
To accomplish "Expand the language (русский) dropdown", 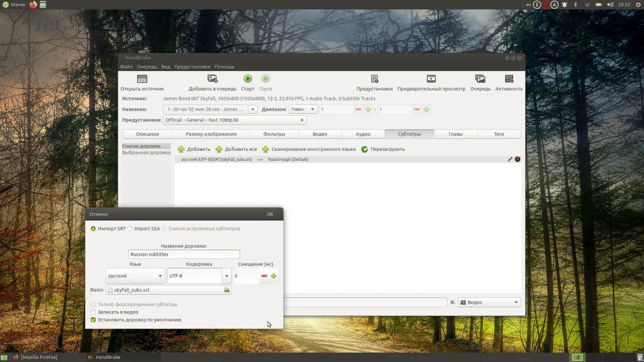I will pyautogui.click(x=135, y=276).
